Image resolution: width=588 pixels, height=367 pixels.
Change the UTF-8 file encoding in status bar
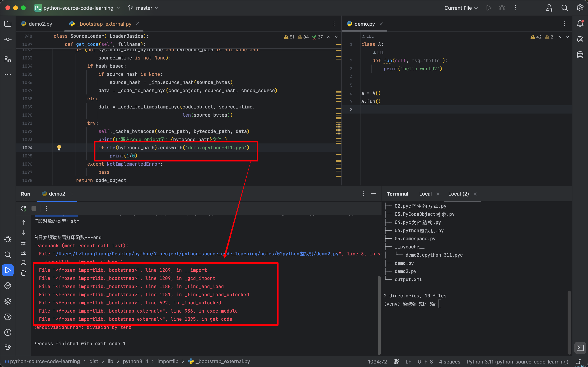[425, 361]
